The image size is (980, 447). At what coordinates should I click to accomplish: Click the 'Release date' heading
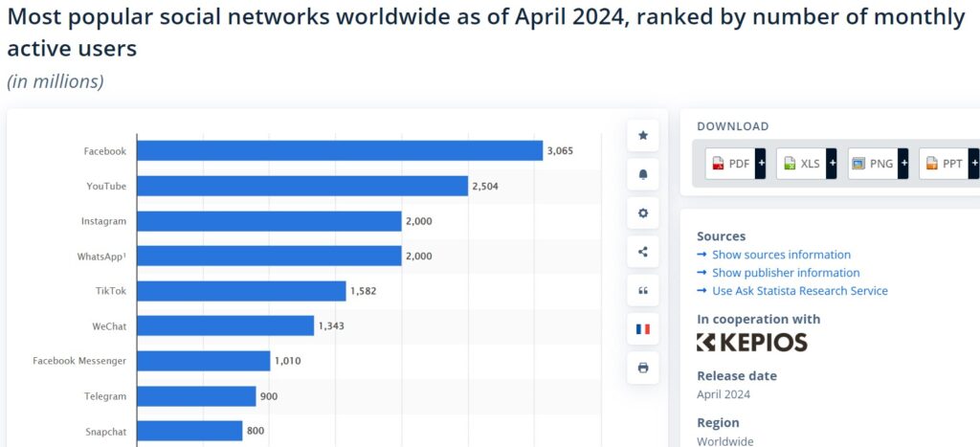[737, 376]
